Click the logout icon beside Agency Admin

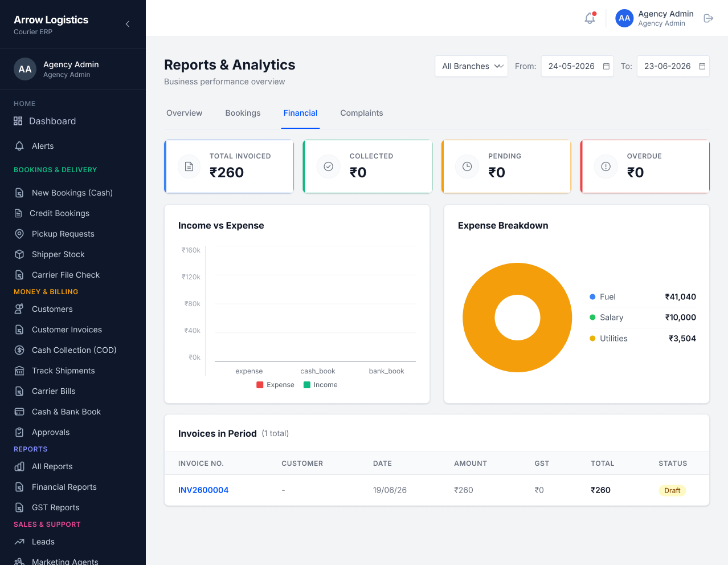click(709, 18)
